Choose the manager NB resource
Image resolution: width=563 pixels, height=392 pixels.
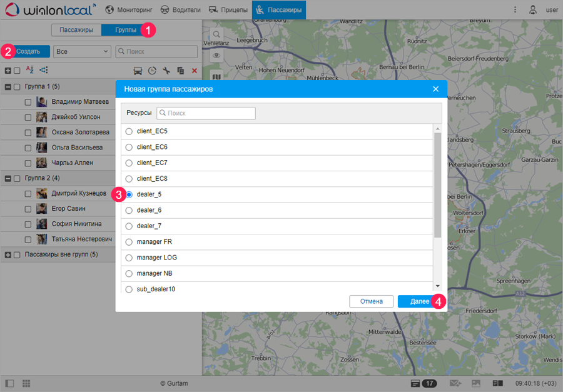(129, 274)
